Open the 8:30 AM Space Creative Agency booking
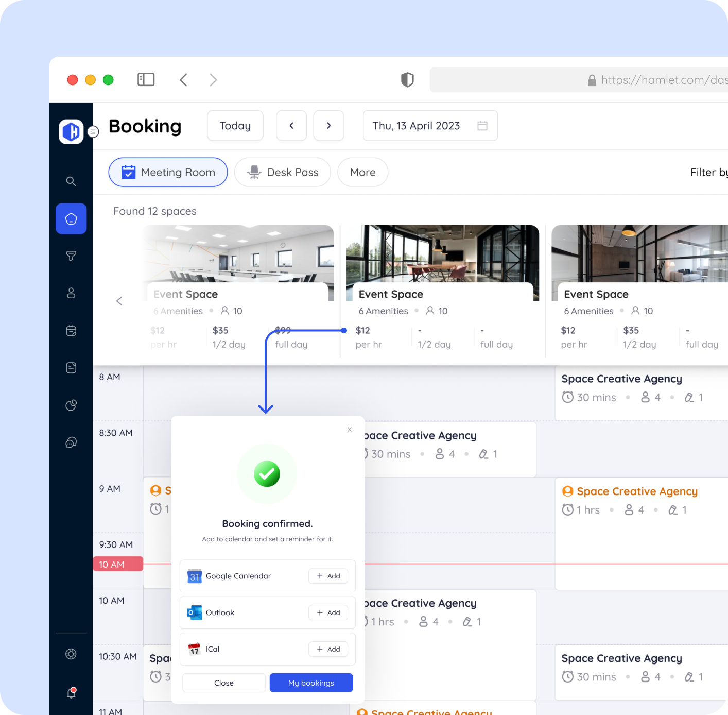Viewport: 728px width, 715px height. coord(450,449)
